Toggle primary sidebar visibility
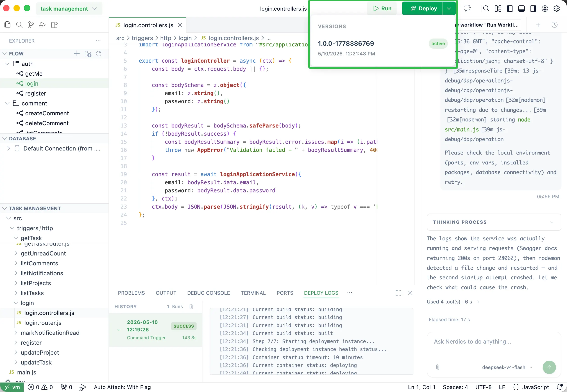 click(510, 9)
